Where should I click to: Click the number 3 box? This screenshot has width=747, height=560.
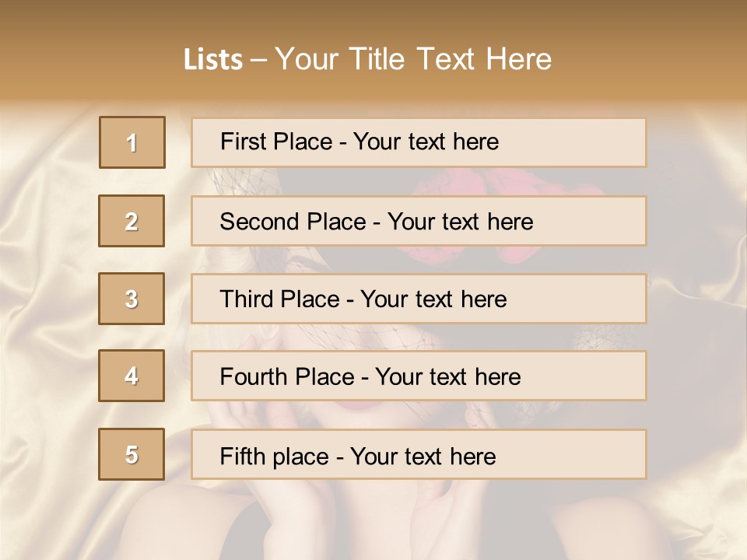[132, 299]
